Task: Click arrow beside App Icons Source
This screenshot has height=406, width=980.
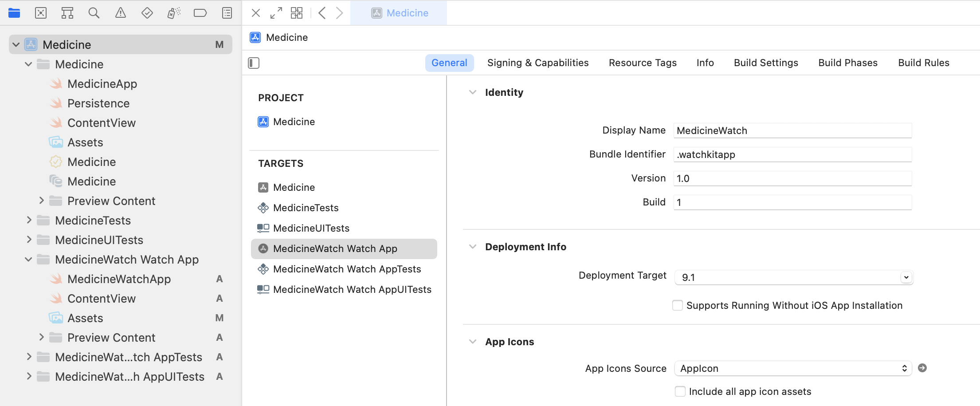Action: point(922,368)
